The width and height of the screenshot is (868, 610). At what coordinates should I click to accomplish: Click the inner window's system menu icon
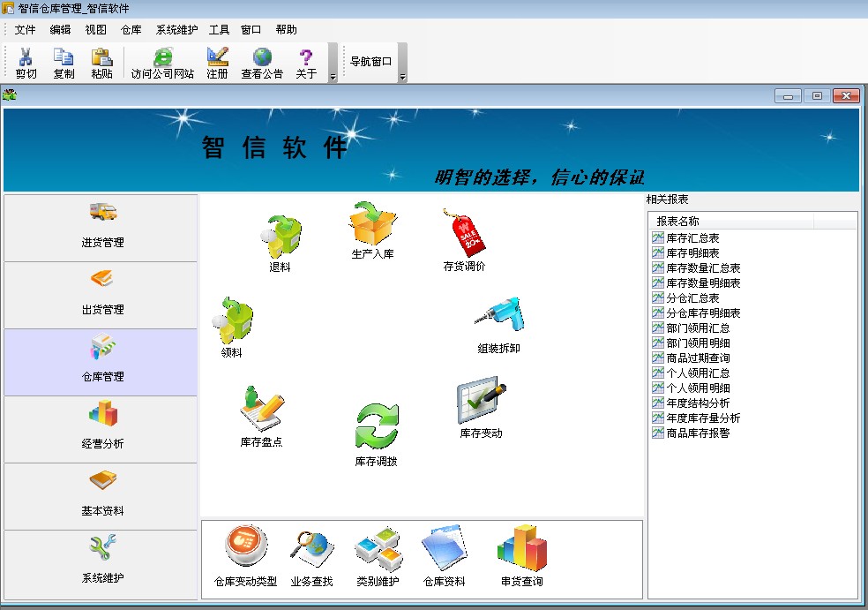click(x=10, y=94)
